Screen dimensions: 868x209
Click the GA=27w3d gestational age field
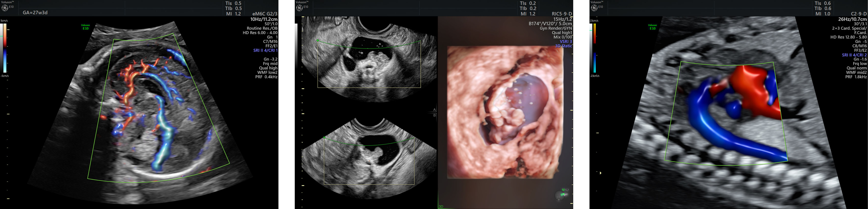(x=35, y=13)
